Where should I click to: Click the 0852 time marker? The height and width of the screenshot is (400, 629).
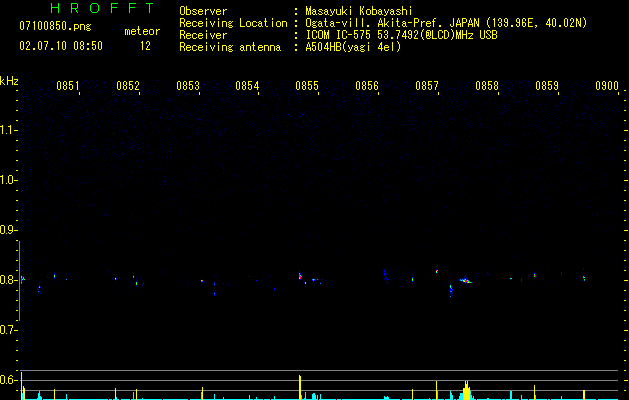point(128,86)
